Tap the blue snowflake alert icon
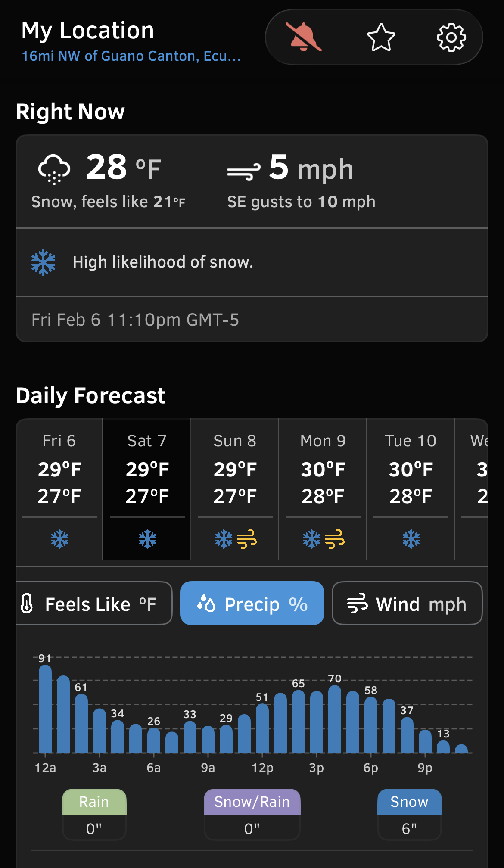Image resolution: width=504 pixels, height=868 pixels. (44, 262)
